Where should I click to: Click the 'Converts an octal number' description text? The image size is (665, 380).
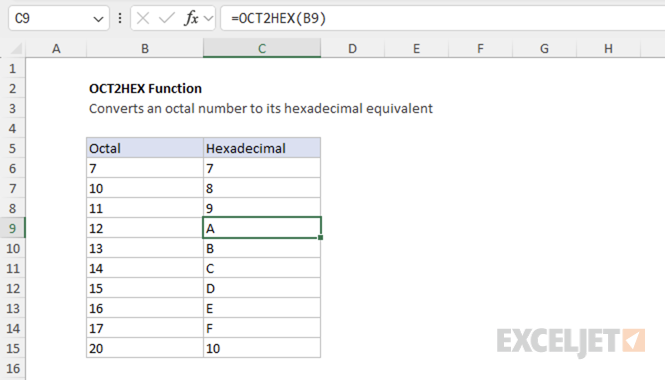click(x=261, y=109)
